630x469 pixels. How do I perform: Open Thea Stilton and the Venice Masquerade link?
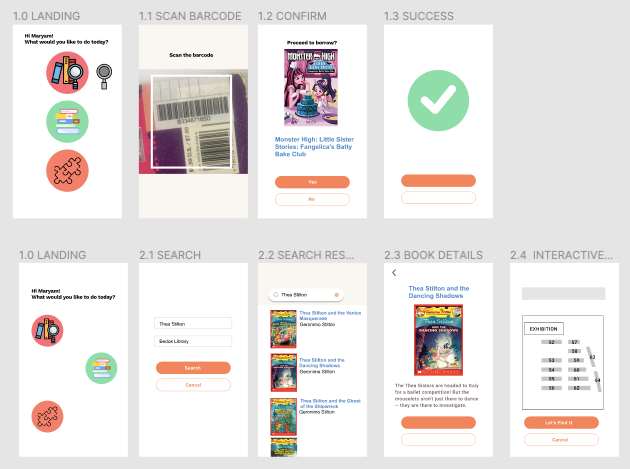pyautogui.click(x=330, y=315)
